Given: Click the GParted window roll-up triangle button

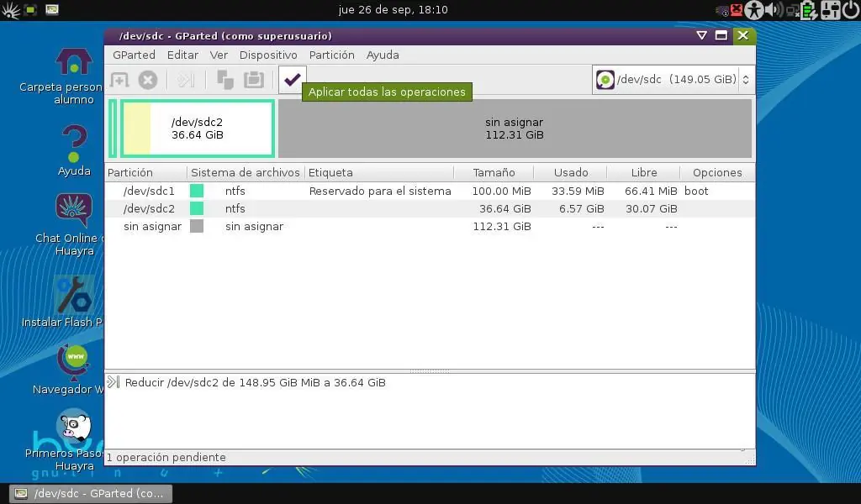Looking at the screenshot, I should [701, 35].
